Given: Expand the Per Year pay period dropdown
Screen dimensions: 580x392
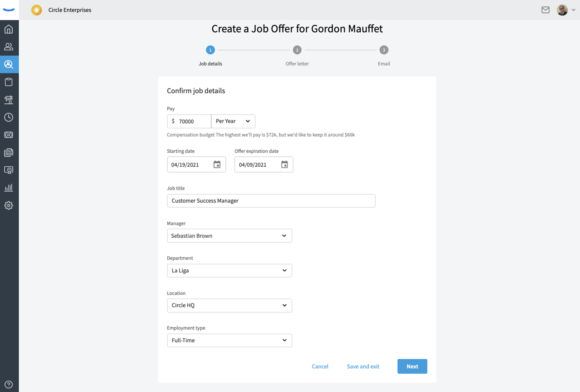Looking at the screenshot, I should [x=233, y=121].
